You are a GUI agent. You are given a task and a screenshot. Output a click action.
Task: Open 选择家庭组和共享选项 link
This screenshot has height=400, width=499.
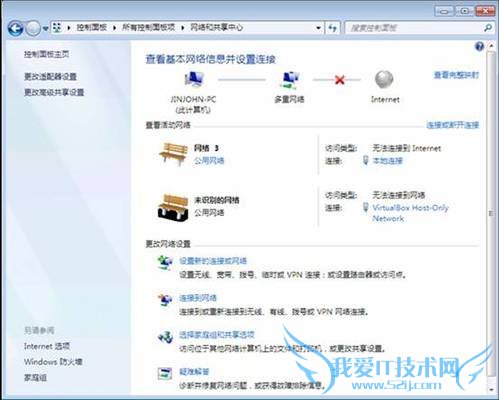click(217, 335)
